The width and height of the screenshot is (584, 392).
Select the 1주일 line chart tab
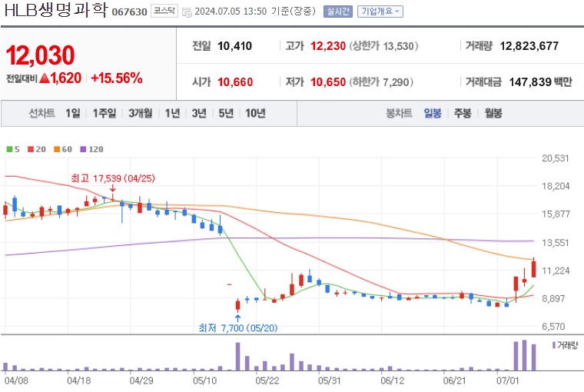(x=105, y=113)
